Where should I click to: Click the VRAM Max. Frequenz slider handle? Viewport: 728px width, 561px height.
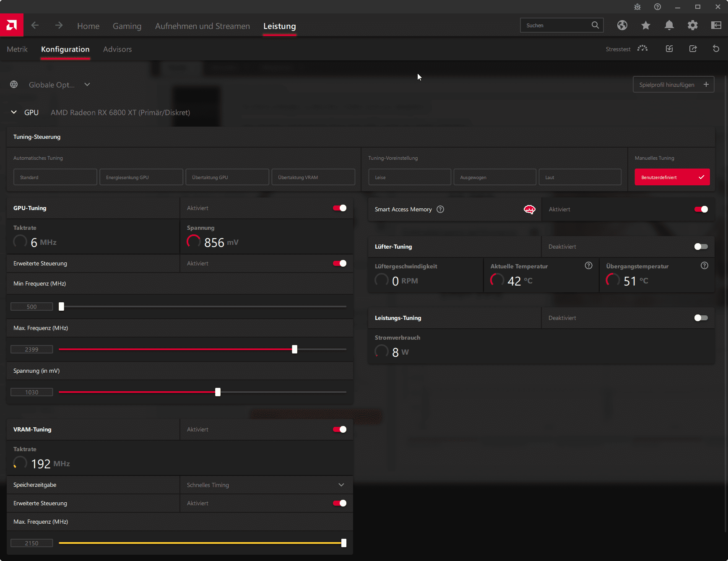click(x=344, y=543)
